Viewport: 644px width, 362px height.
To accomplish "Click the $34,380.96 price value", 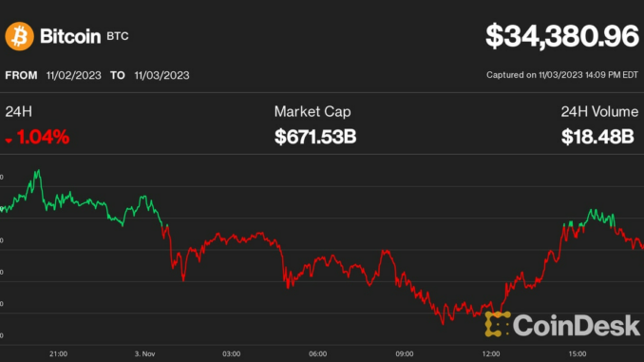I will click(562, 36).
